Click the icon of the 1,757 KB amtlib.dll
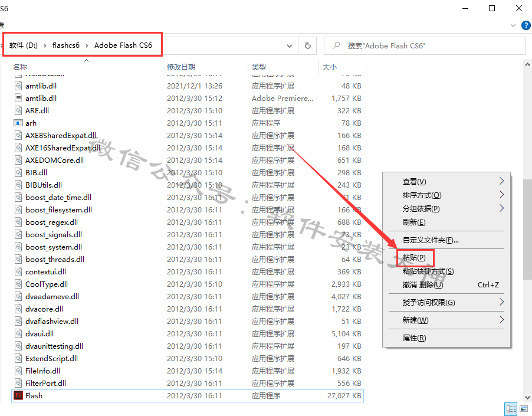The width and height of the screenshot is (532, 416). click(x=18, y=98)
